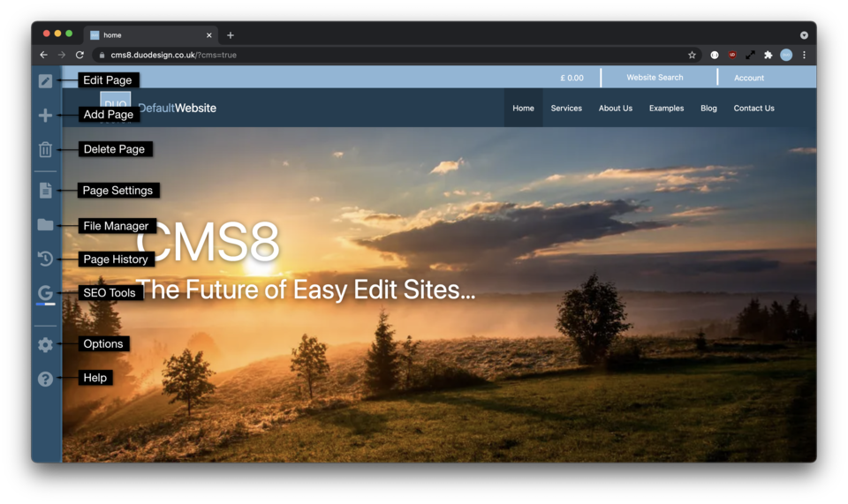Open the File Manager folder icon
This screenshot has width=848, height=504.
coord(45,225)
